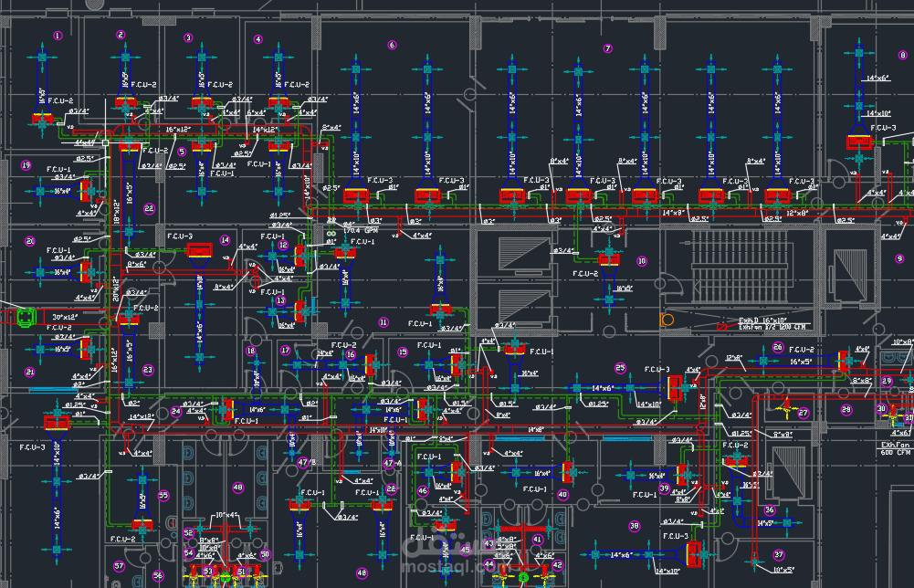
Task: Select room number tag 46
Action: coord(423,490)
